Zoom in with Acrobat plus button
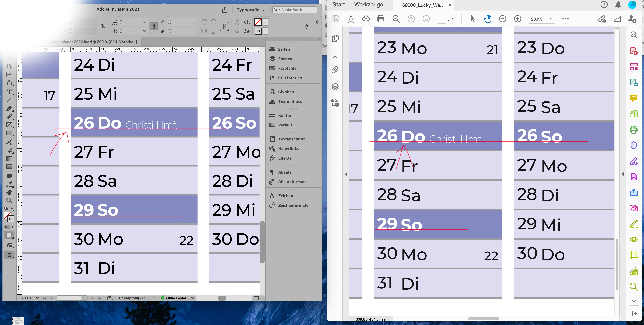The width and height of the screenshot is (644, 325). 517,19
